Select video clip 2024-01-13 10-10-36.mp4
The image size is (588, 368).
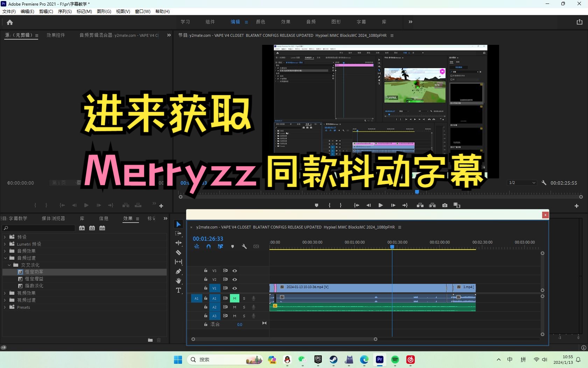[362, 288]
